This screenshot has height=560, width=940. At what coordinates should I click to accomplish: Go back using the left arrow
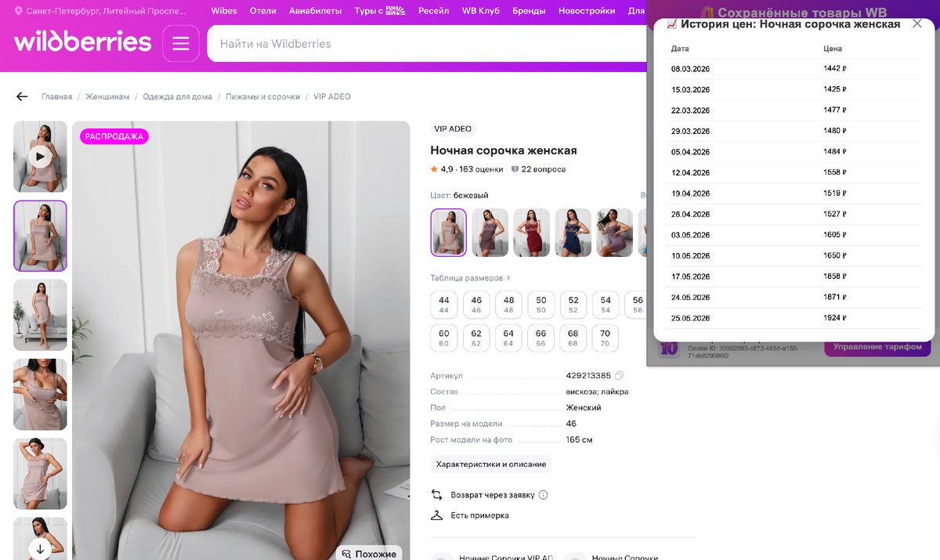click(x=22, y=96)
